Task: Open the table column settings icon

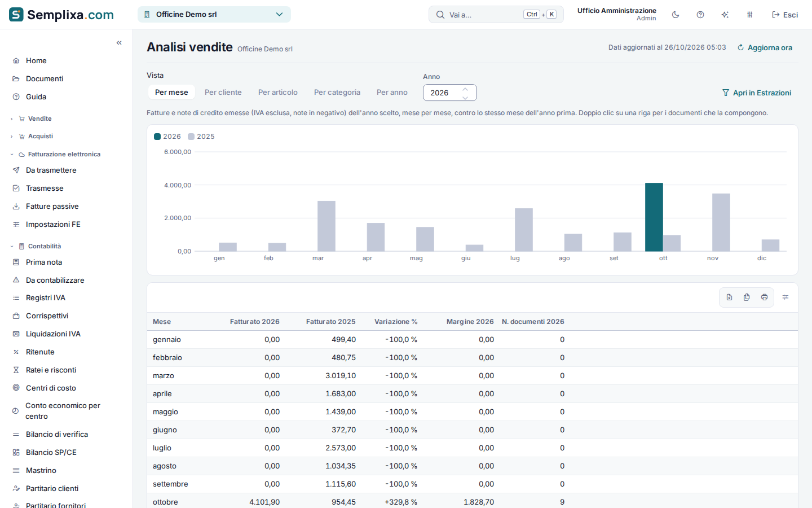Action: [x=785, y=297]
